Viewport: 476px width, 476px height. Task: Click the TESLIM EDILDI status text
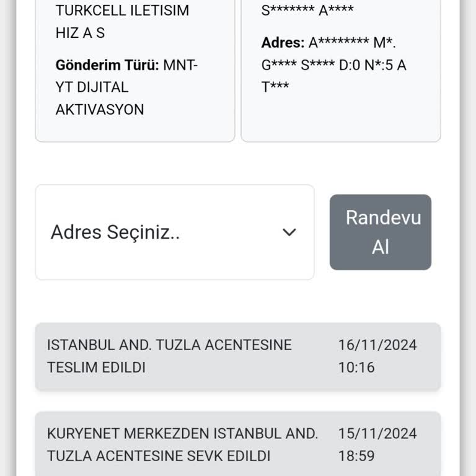(x=96, y=368)
